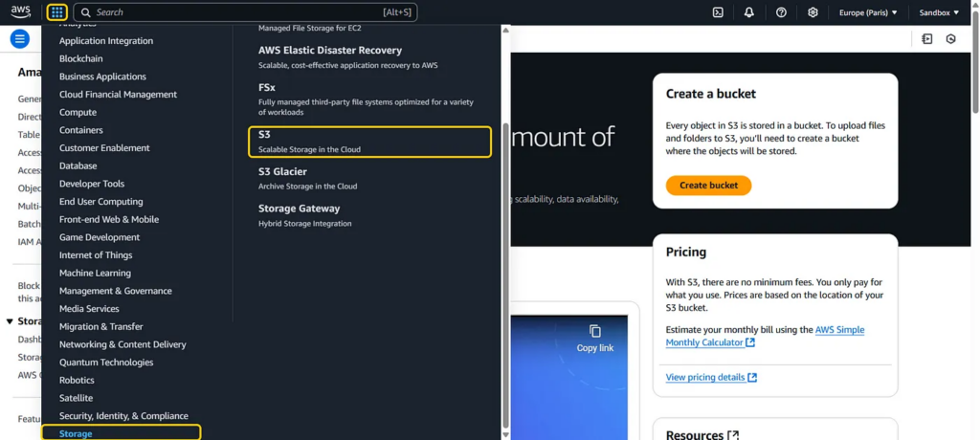The image size is (980, 440).
Task: Select Quantum Technologies category
Action: pos(106,363)
